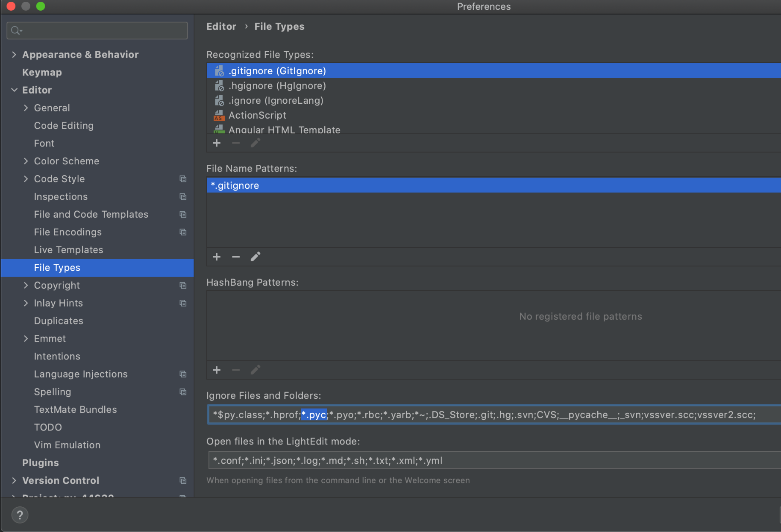Select Keymap in the settings sidebar

(x=41, y=72)
